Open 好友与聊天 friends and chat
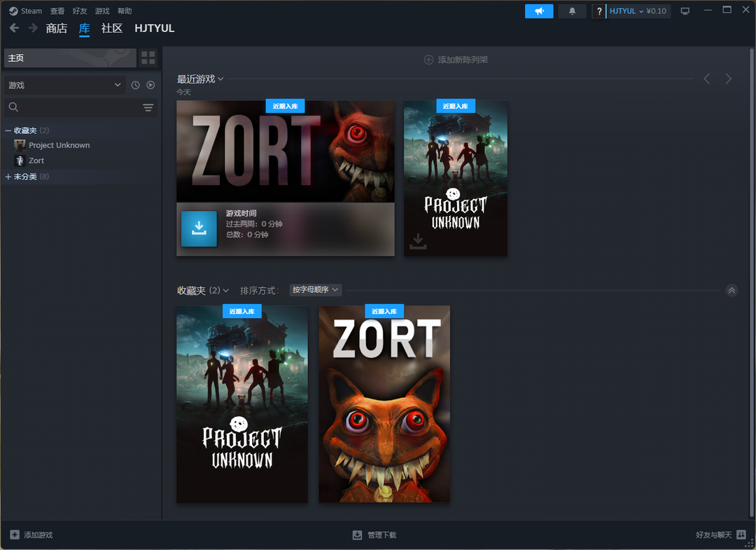Screen dimensions: 756x550 (721, 535)
